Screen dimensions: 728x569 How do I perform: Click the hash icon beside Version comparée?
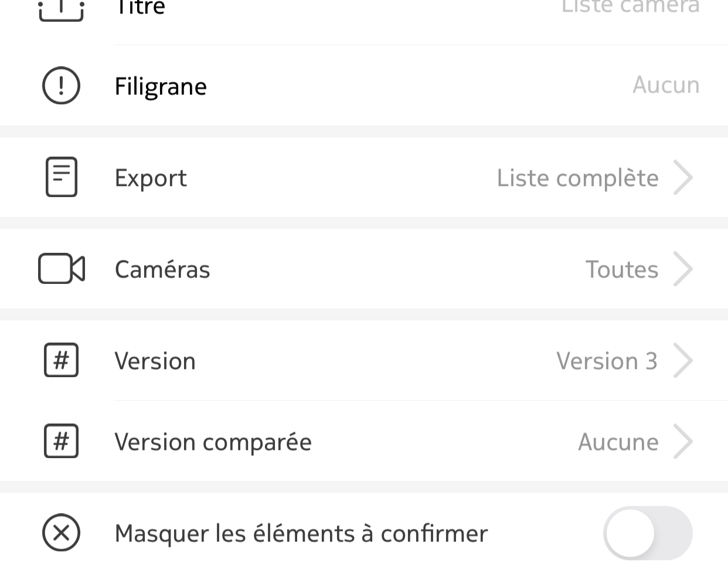62,441
